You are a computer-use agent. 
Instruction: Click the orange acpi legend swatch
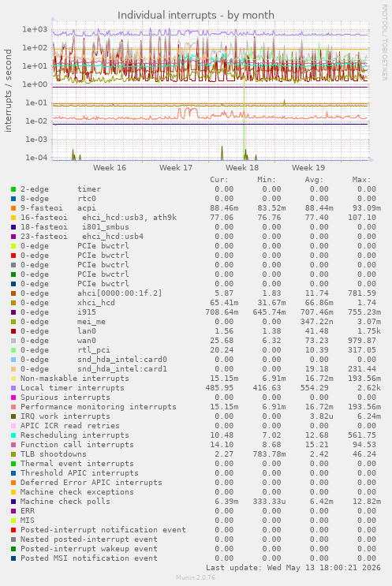pyautogui.click(x=13, y=208)
